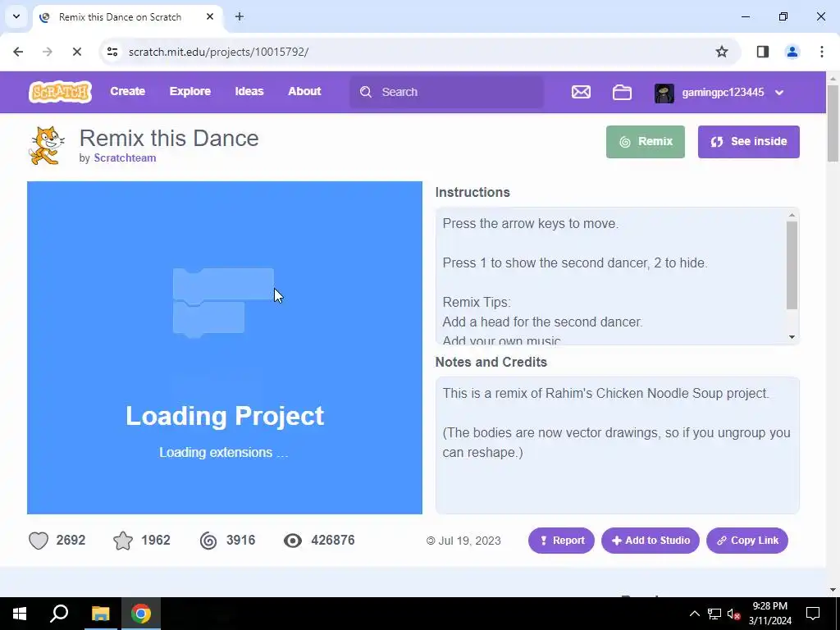Screen dimensions: 840x630
Task: Click Add to Studio button
Action: (x=651, y=541)
